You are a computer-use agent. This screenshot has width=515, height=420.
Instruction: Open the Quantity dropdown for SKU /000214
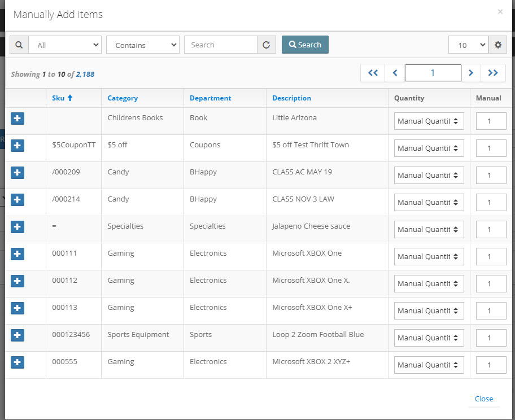pos(429,202)
